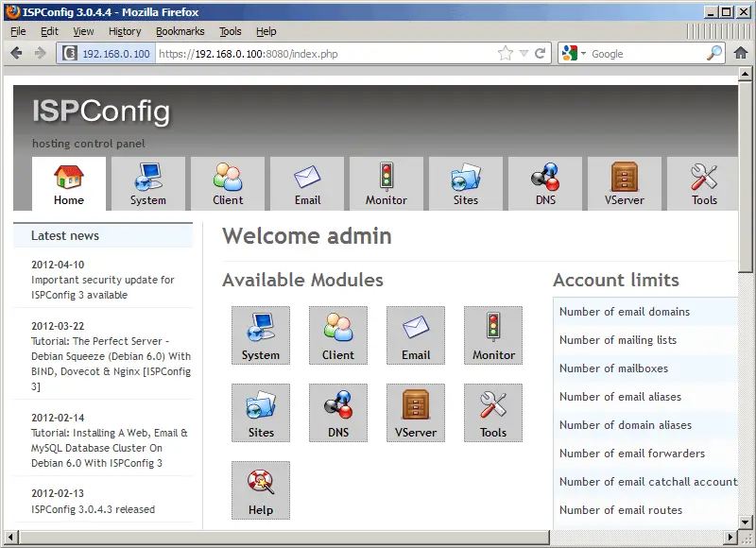Open the Email tab in top navigation

307,183
